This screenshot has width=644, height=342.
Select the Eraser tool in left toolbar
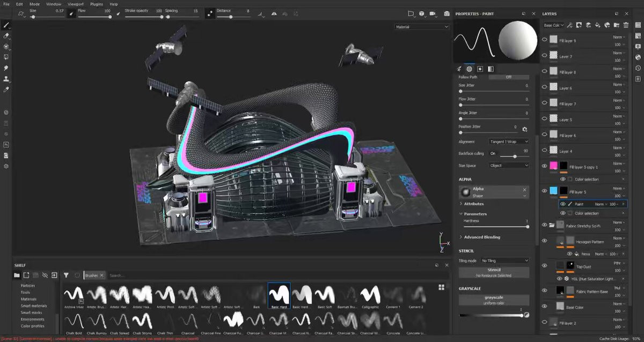tap(6, 36)
